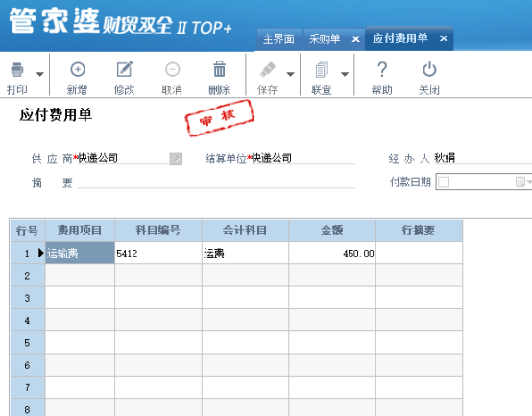This screenshot has width=532, height=416.
Task: Click the 保存 save icon
Action: [x=268, y=69]
